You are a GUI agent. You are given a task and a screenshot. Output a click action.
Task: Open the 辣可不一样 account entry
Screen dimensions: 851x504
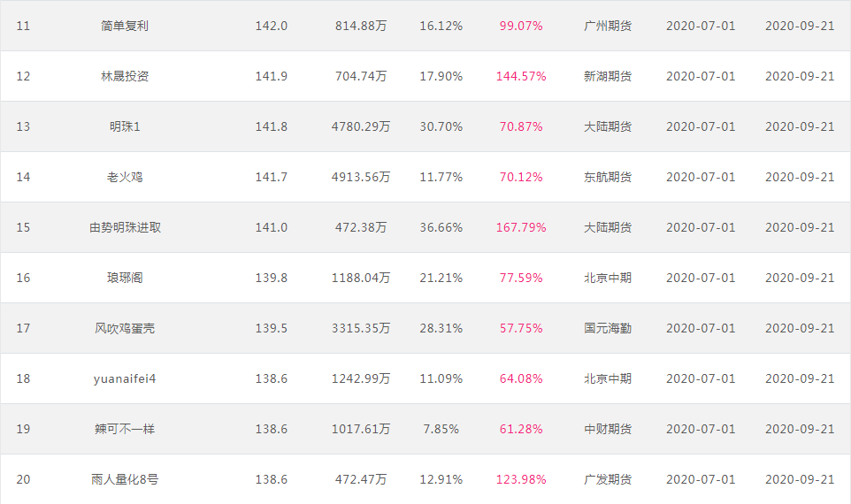pos(124,429)
